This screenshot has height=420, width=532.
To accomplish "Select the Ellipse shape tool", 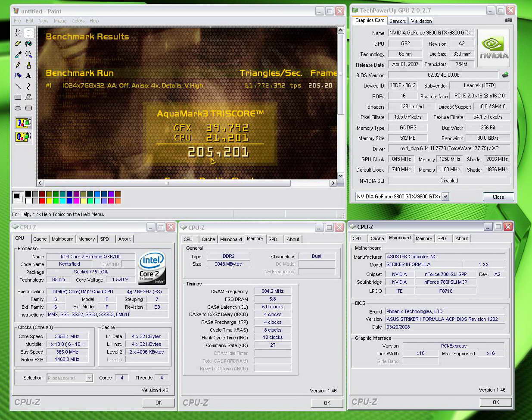I will (x=18, y=108).
